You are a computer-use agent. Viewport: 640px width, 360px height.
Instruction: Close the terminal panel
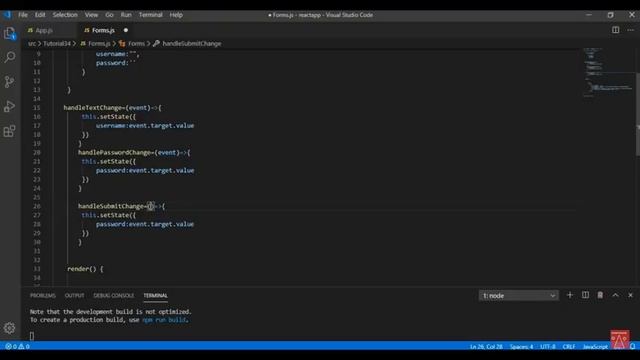click(631, 295)
